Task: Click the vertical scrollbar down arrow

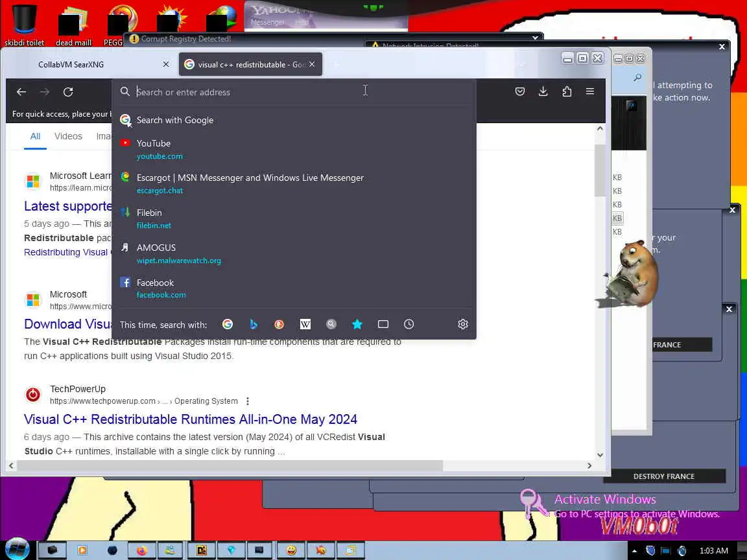Action: [x=600, y=455]
